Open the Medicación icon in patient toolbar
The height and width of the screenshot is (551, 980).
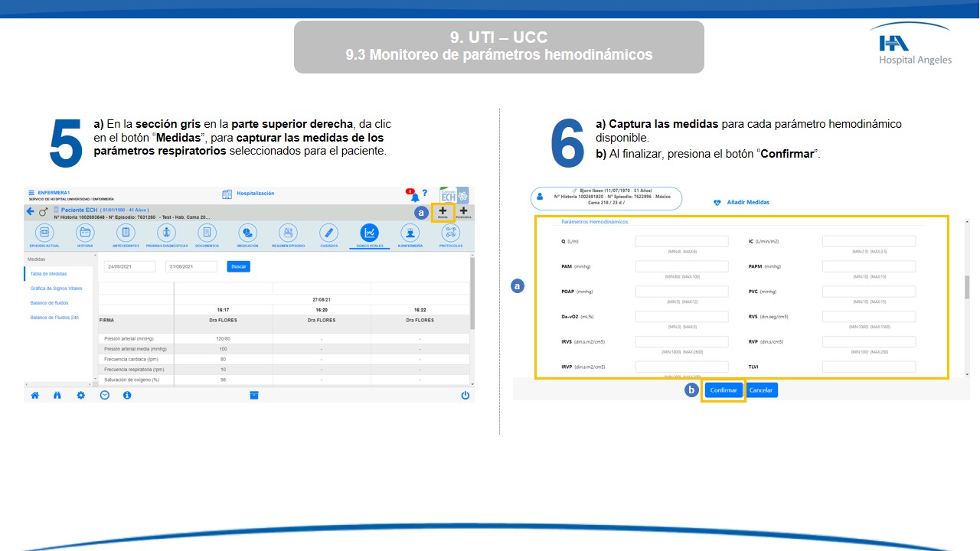point(247,233)
